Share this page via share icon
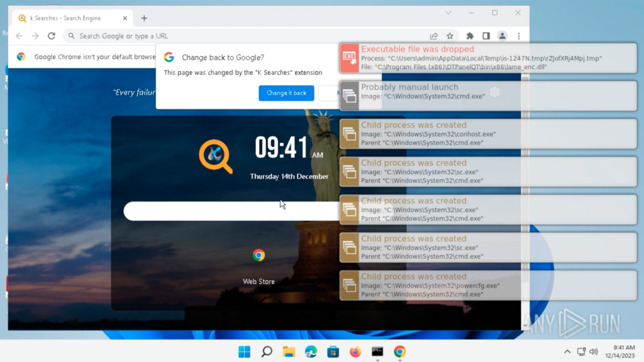This screenshot has height=362, width=644. tap(434, 36)
